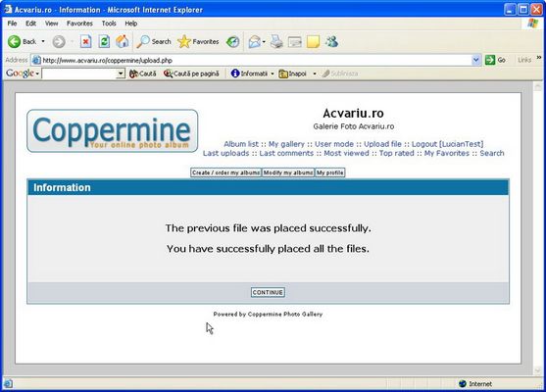Image resolution: width=546 pixels, height=392 pixels.
Task: Expand Mail button dropdown arrow
Action: tap(264, 42)
